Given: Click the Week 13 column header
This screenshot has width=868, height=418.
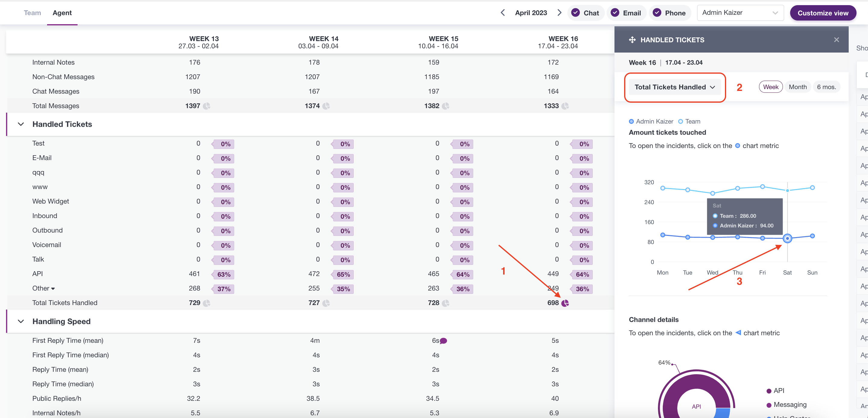Looking at the screenshot, I should tap(199, 42).
